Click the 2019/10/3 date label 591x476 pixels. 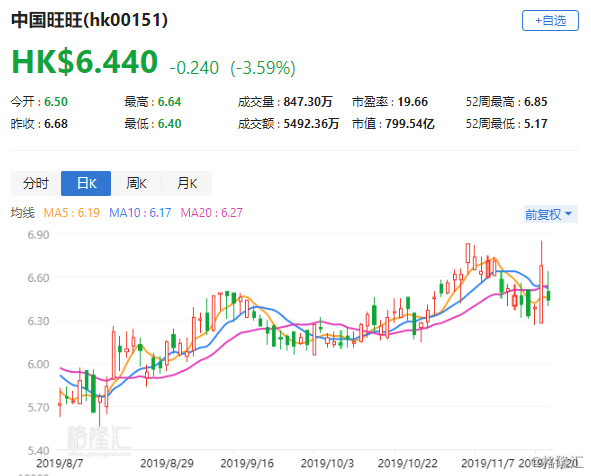click(327, 463)
